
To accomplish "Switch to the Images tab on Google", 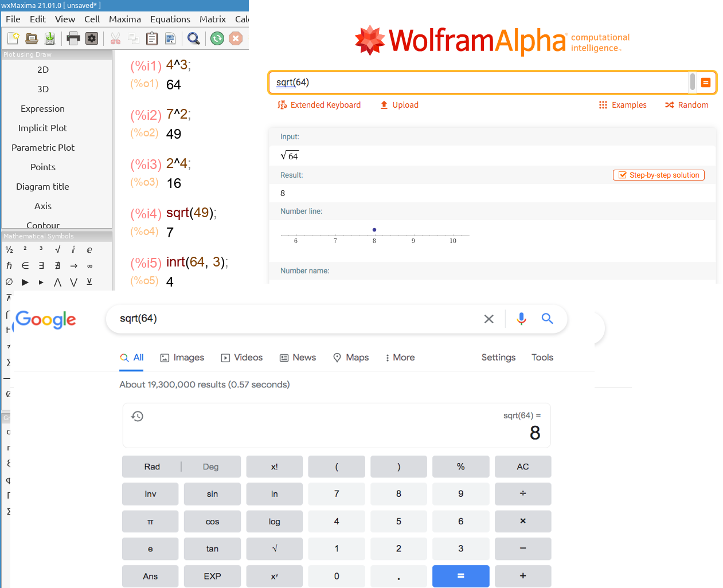I will click(x=182, y=358).
